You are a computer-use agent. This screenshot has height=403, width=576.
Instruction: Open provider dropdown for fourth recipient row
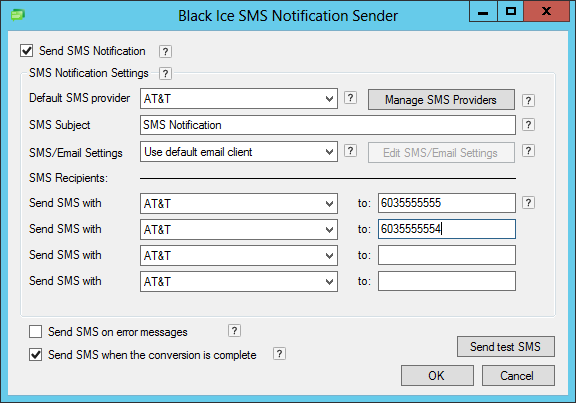click(x=239, y=281)
